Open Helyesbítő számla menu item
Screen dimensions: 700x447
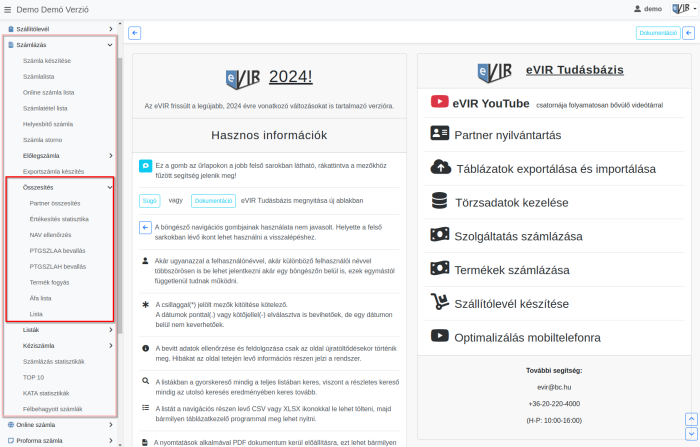coord(48,124)
